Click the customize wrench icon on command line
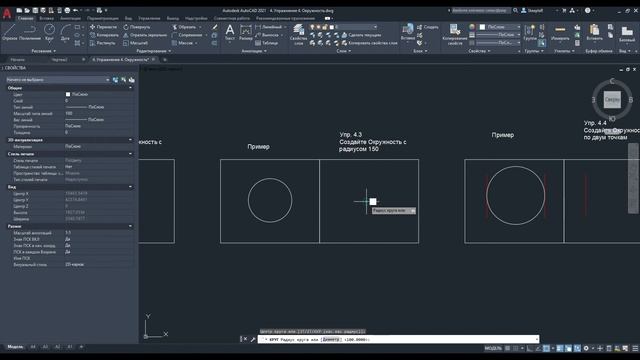The height and width of the screenshot is (360, 640). pos(253,339)
